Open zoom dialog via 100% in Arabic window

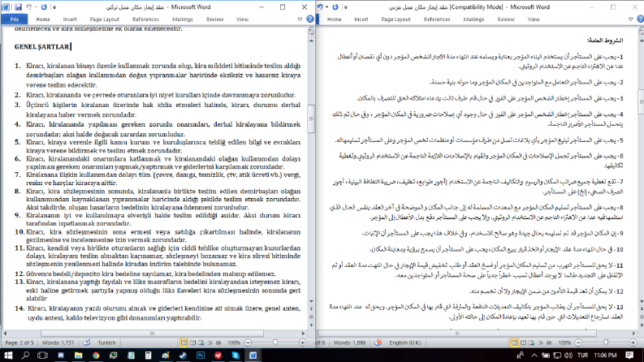(564, 343)
